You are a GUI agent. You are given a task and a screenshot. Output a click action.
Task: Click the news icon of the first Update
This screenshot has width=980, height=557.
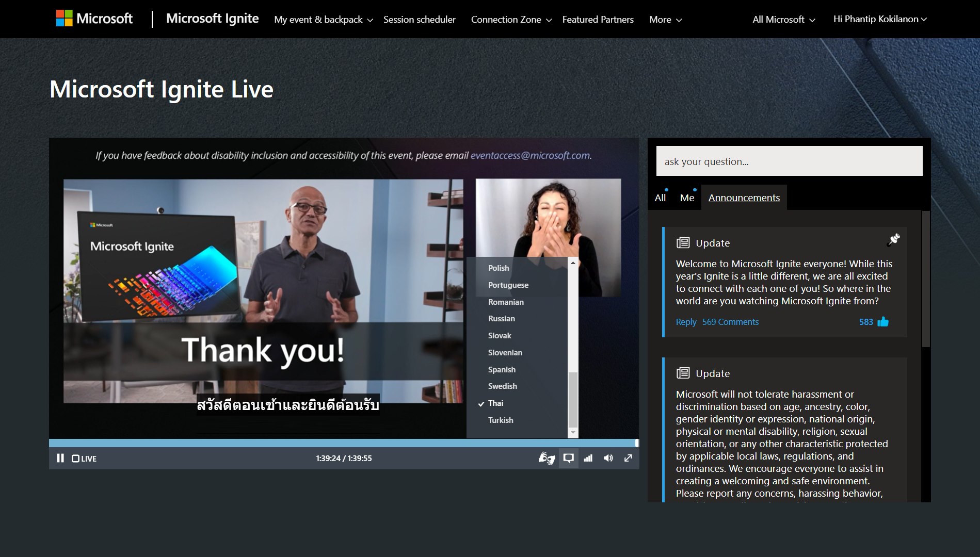coord(683,243)
